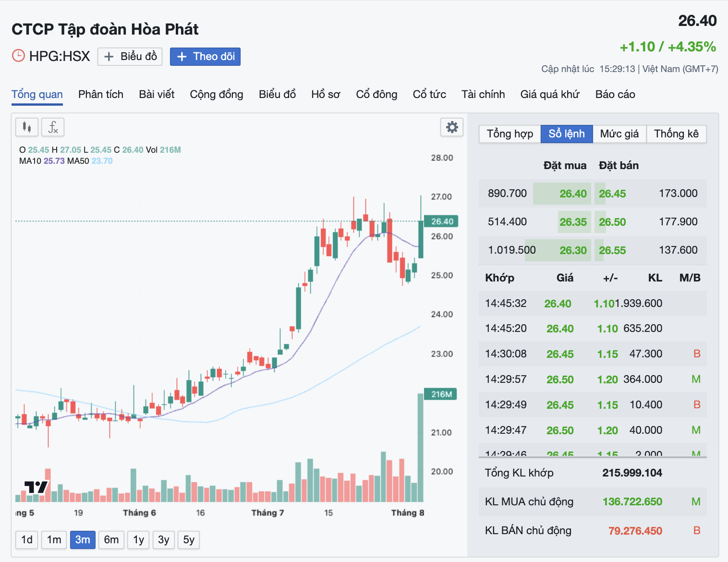Click ask price 26.50 in order book
This screenshot has width=728, height=562.
(x=612, y=222)
